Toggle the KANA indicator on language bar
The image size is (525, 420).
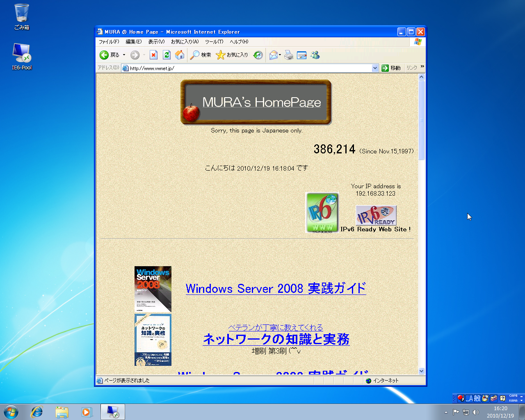pos(513,400)
